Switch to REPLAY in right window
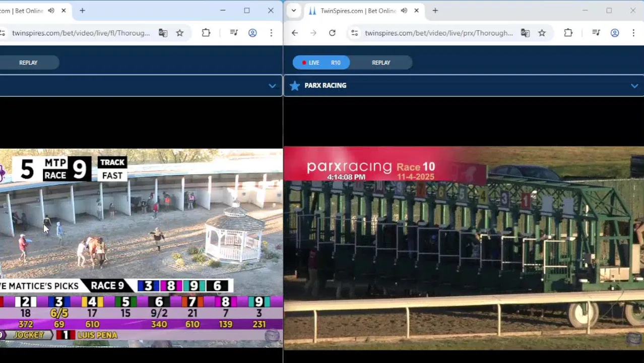The image size is (644, 363). [381, 63]
